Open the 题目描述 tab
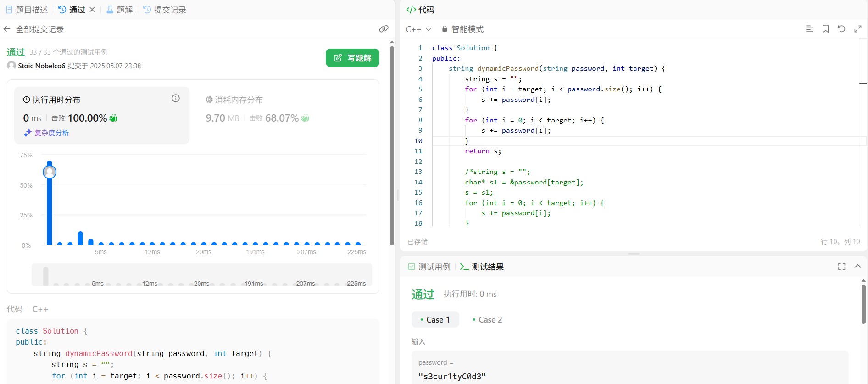 coord(27,10)
